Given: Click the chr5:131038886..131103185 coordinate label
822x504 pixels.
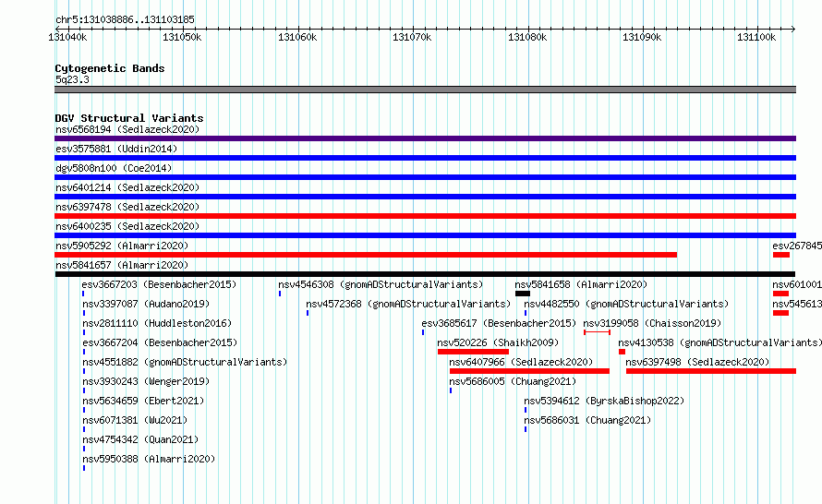Looking at the screenshot, I should click(125, 19).
